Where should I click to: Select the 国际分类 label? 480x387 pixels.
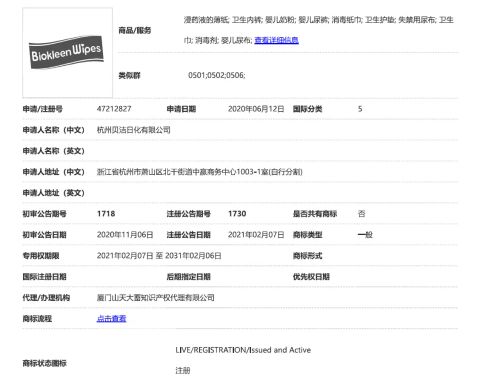[x=307, y=109]
